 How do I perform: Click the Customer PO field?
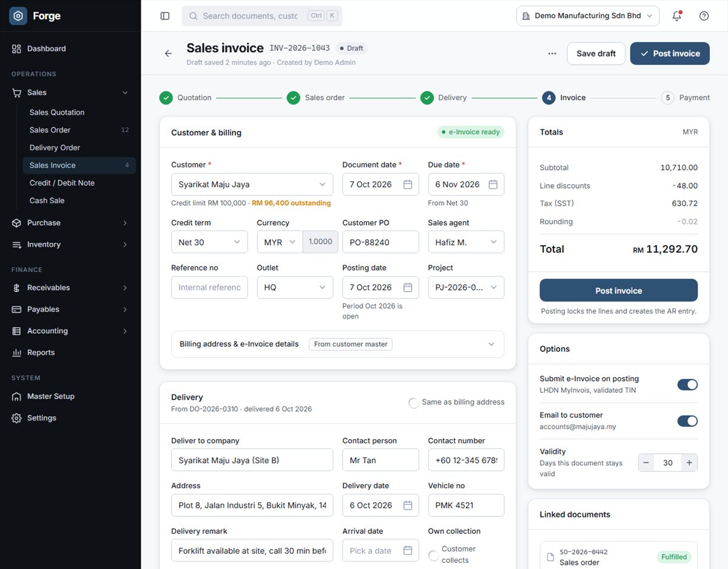pos(380,242)
